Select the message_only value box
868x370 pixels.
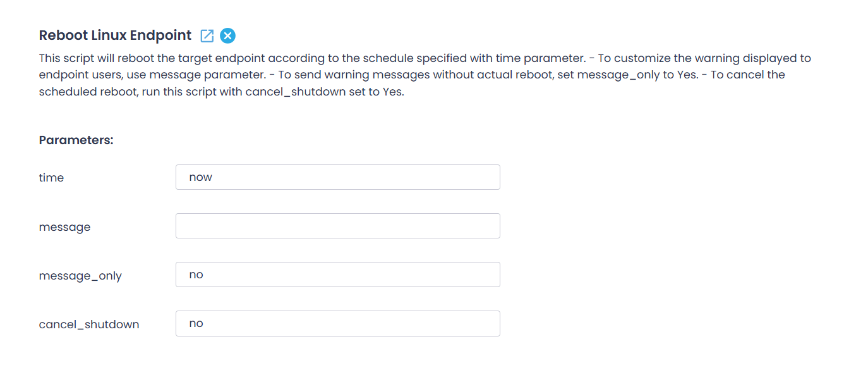pyautogui.click(x=337, y=274)
